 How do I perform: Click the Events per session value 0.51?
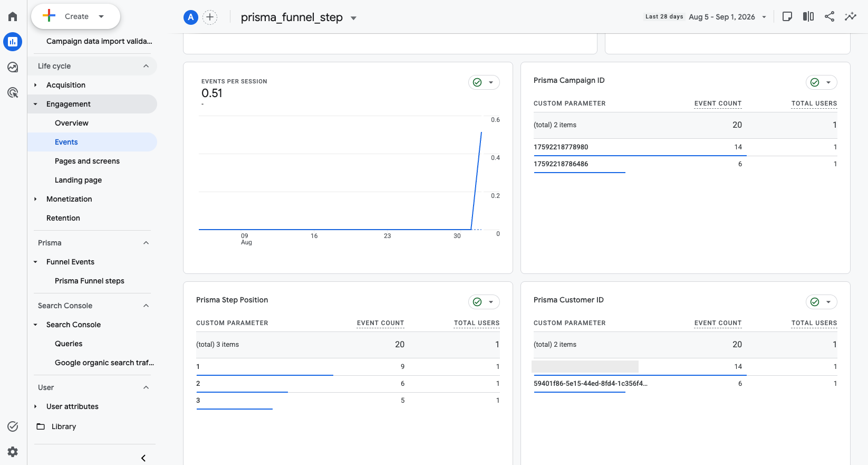point(212,93)
